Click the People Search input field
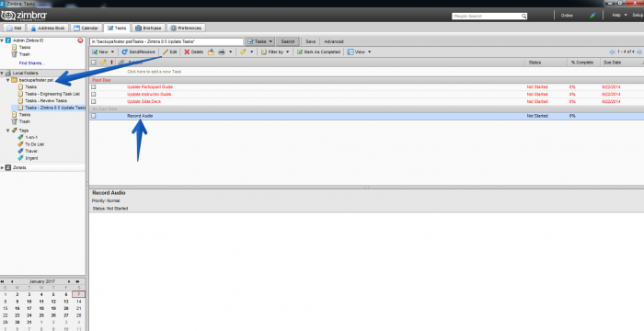This screenshot has width=644, height=331. (x=489, y=16)
